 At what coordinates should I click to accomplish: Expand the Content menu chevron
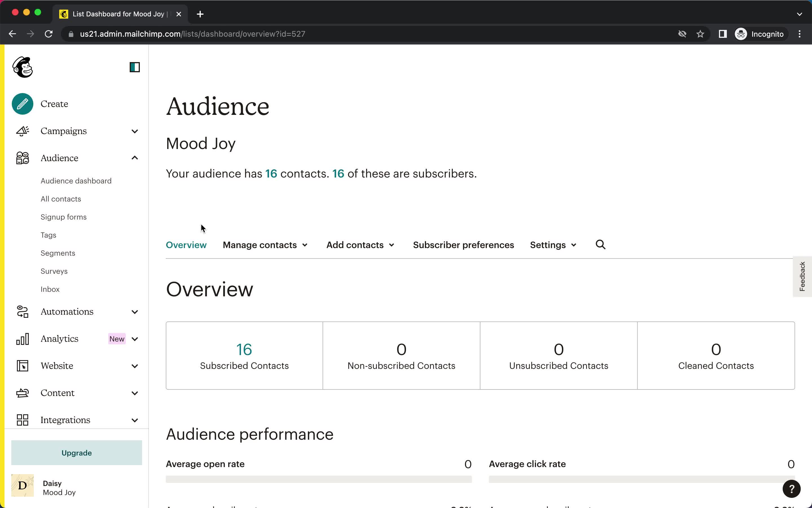tap(134, 393)
